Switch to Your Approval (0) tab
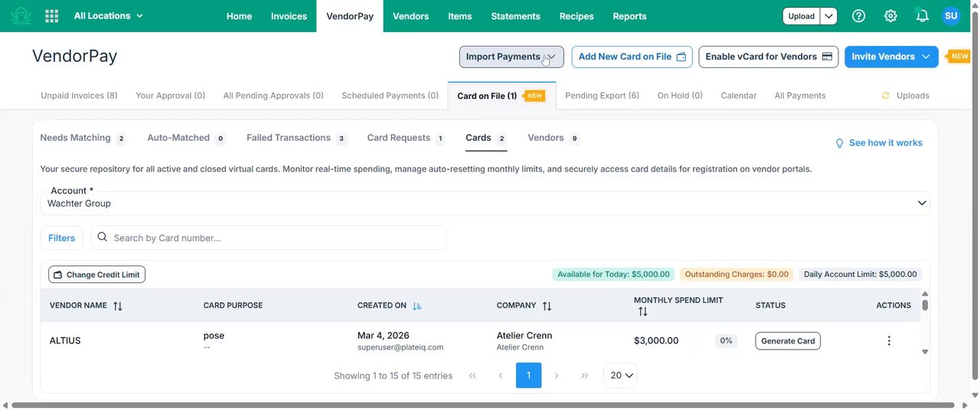The image size is (980, 410). (x=170, y=96)
